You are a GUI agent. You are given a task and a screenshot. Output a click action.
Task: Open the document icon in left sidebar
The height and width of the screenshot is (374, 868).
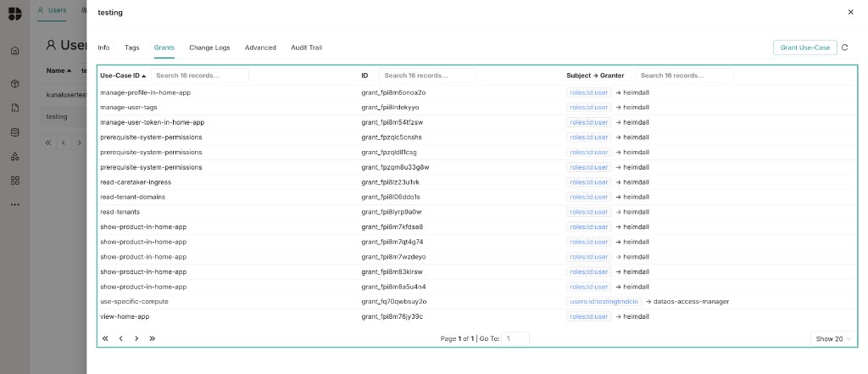click(15, 108)
